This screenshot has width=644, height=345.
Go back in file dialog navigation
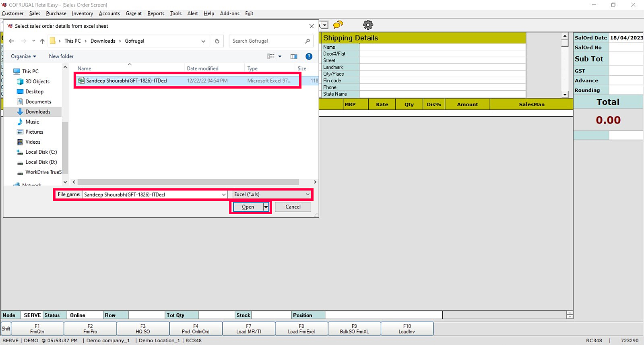[11, 41]
